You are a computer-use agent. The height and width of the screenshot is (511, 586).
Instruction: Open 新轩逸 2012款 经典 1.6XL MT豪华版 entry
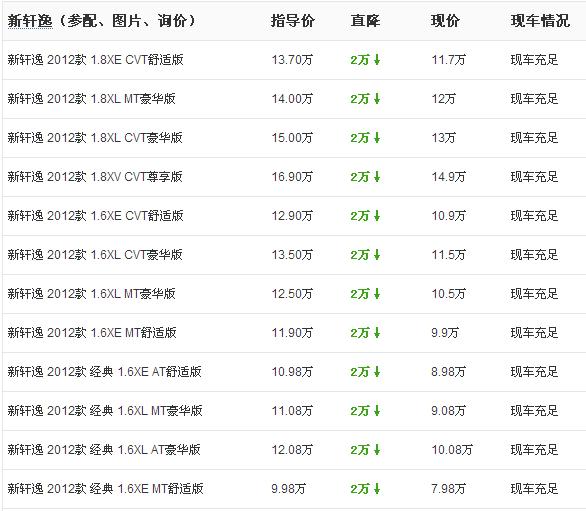(x=105, y=411)
